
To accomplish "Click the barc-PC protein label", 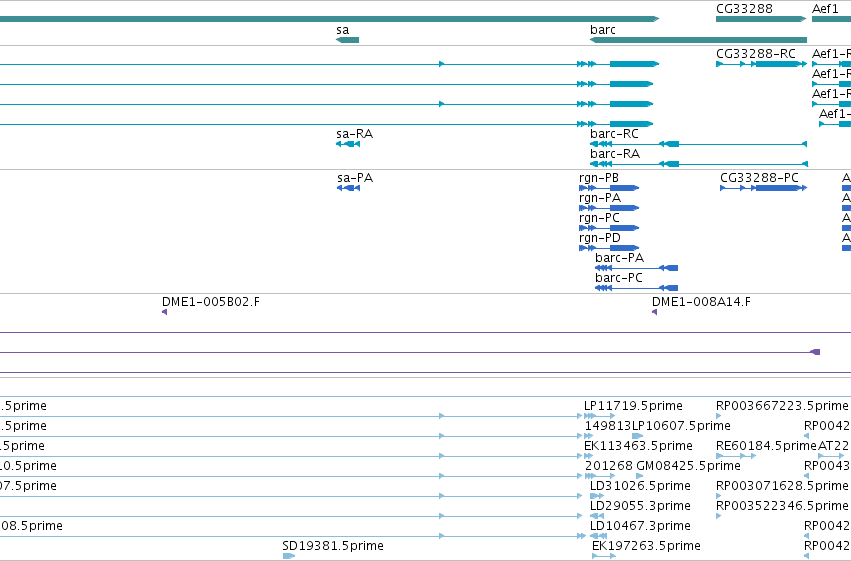I will [619, 278].
